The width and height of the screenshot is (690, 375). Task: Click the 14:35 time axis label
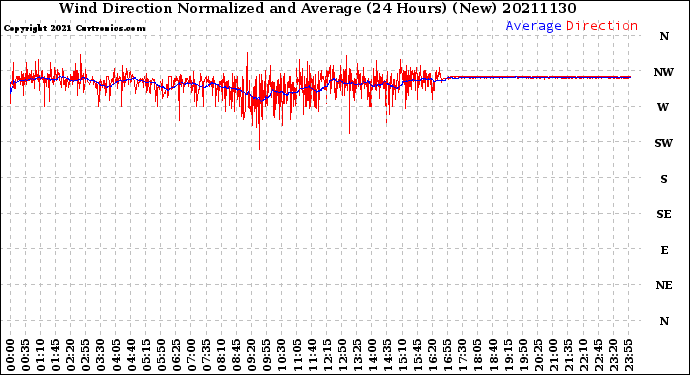point(387,355)
